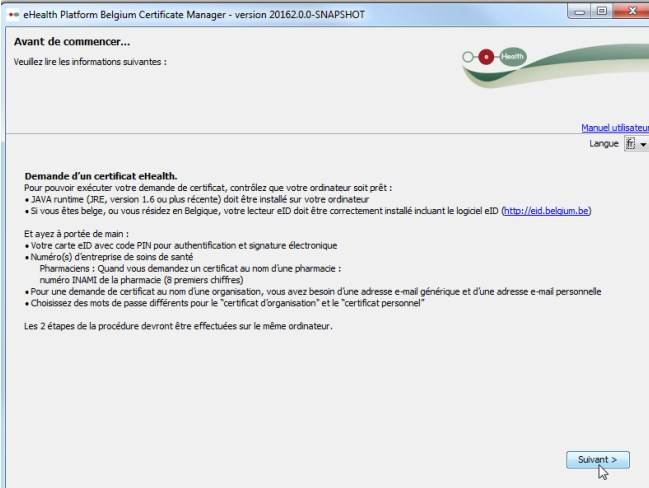Minimize the Certificate Manager window
This screenshot has height=488, width=649.
(579, 12)
